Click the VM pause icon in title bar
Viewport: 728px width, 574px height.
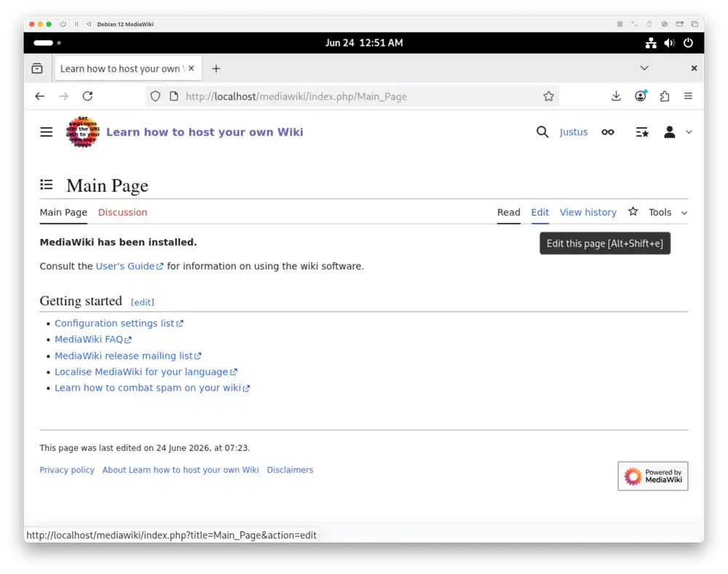pyautogui.click(x=76, y=24)
